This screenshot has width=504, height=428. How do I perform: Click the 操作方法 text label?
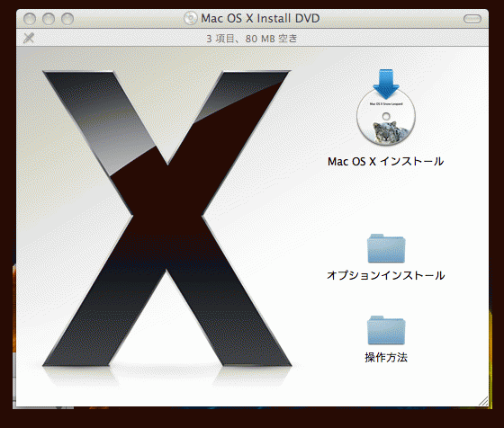tap(386, 357)
